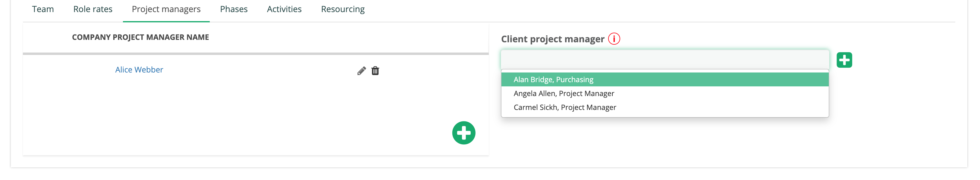The width and height of the screenshot is (980, 180).
Task: Open the Alice Webber link
Action: pos(139,70)
